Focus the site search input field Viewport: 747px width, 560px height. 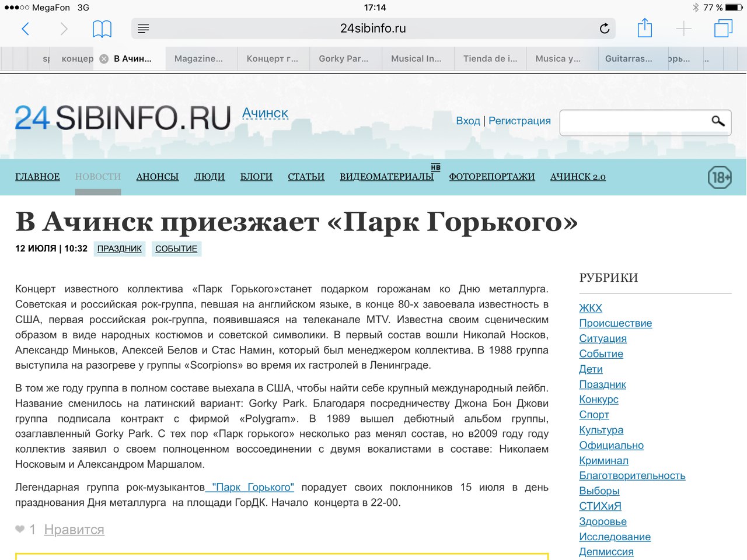click(x=633, y=122)
